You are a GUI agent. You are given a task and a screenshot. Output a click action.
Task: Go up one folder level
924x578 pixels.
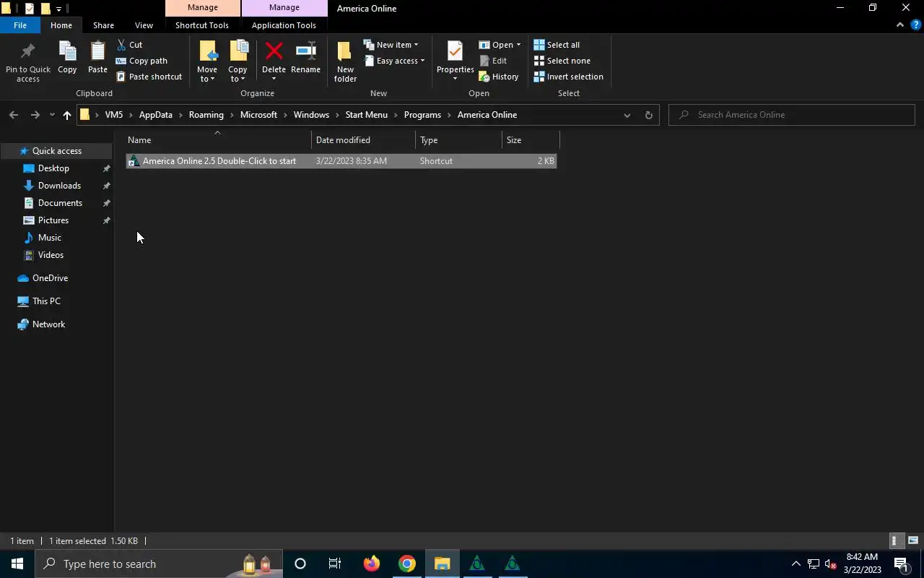click(67, 115)
